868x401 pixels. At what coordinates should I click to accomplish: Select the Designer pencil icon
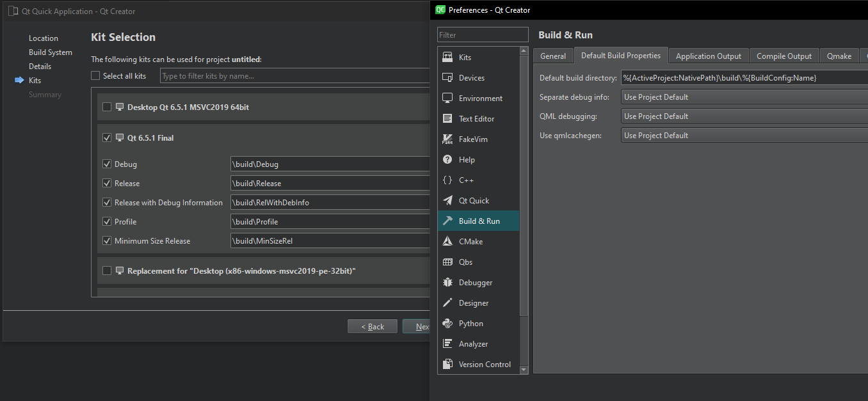pyautogui.click(x=447, y=303)
